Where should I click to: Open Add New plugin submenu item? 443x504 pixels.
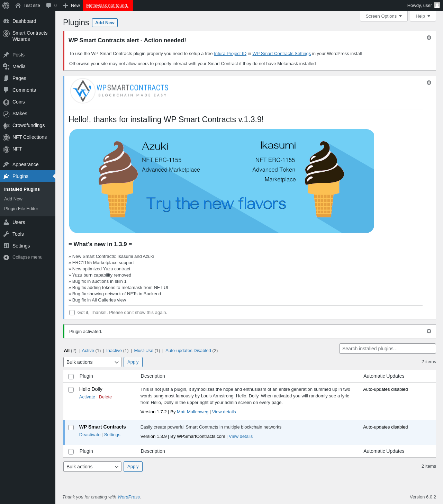tap(13, 199)
